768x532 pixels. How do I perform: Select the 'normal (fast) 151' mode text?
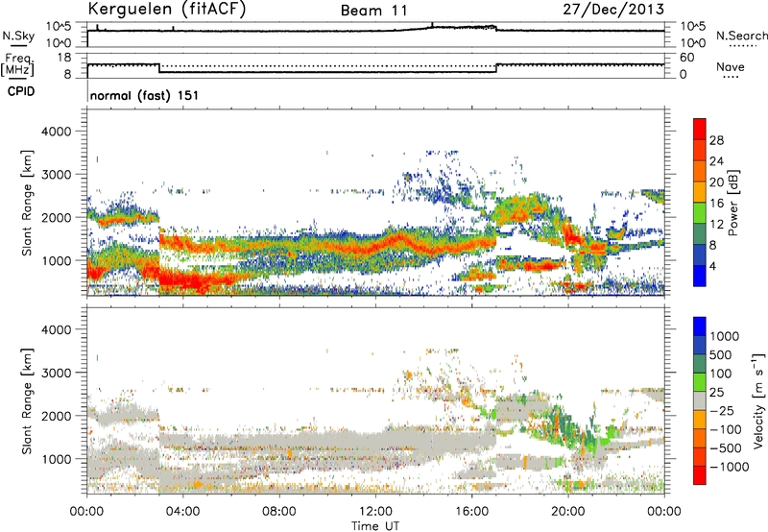coord(145,95)
